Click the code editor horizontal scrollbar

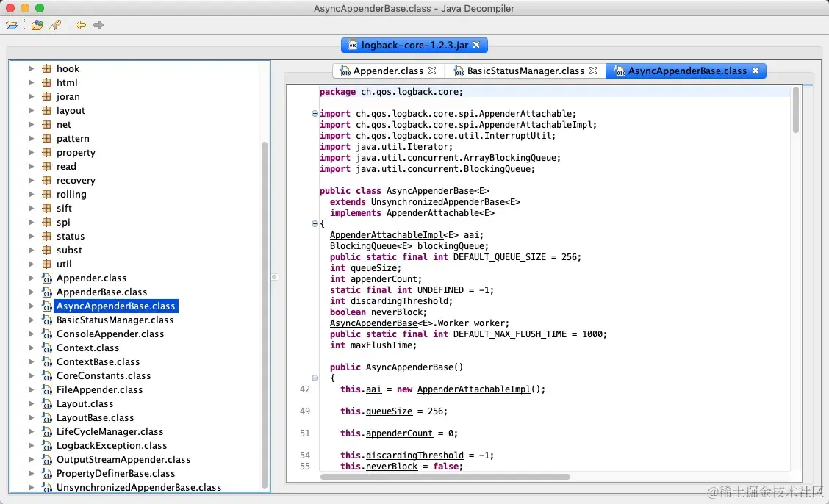(445, 477)
